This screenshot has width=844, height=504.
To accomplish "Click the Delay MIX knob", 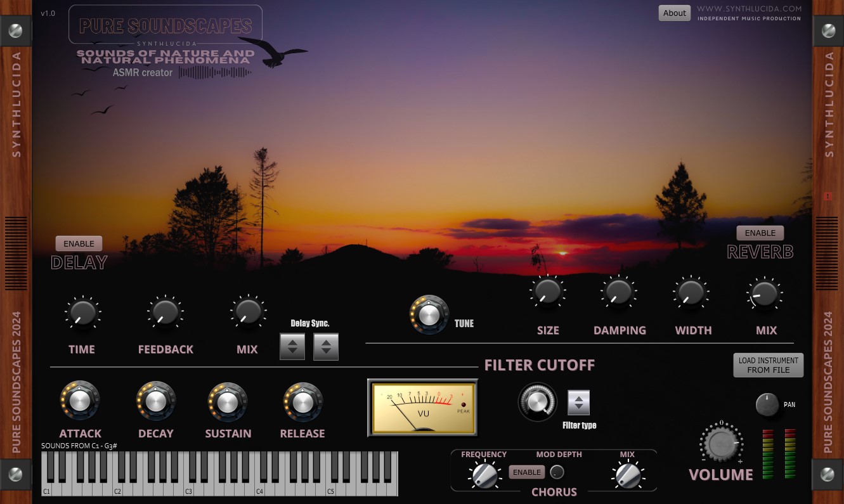I will coord(247,312).
